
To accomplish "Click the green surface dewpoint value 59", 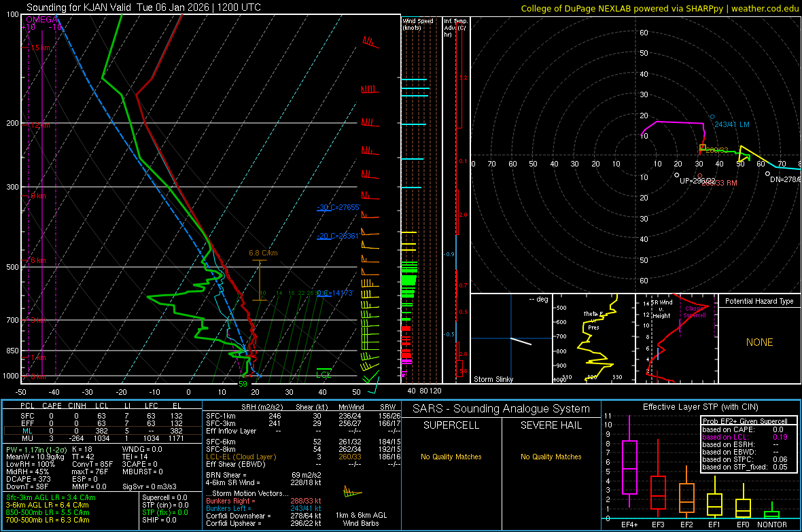I will (243, 384).
